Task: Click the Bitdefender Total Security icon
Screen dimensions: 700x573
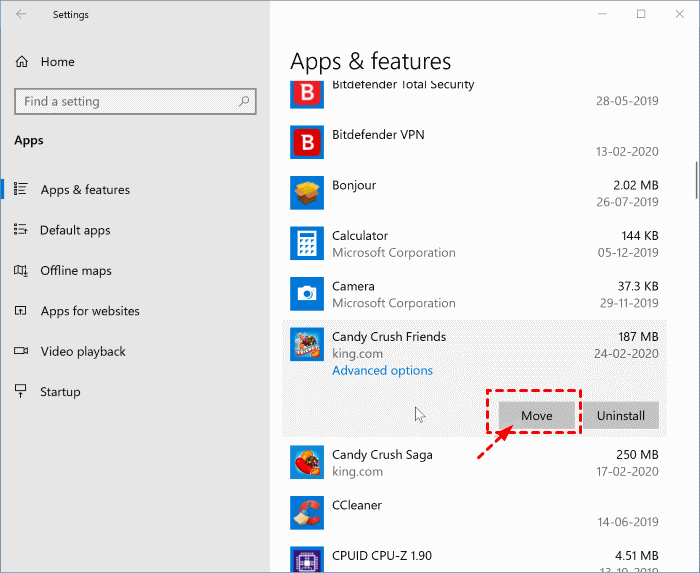Action: [307, 95]
